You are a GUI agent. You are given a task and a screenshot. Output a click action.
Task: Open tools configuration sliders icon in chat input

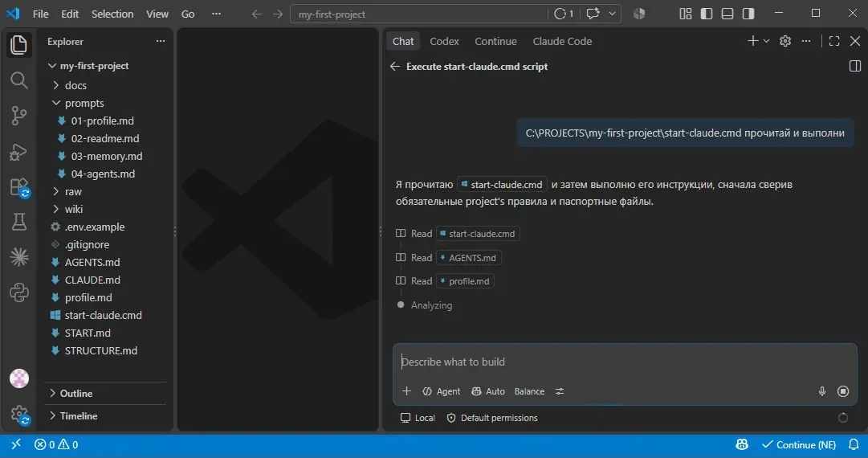[560, 391]
